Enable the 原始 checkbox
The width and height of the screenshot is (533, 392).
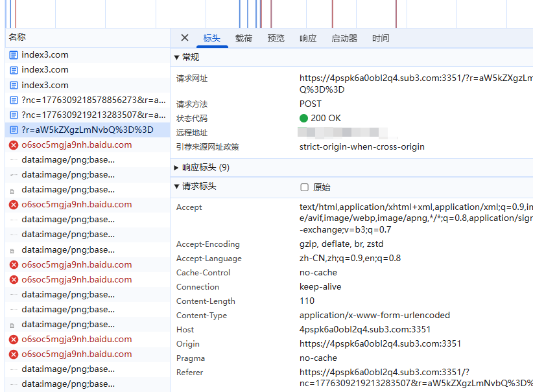point(305,187)
